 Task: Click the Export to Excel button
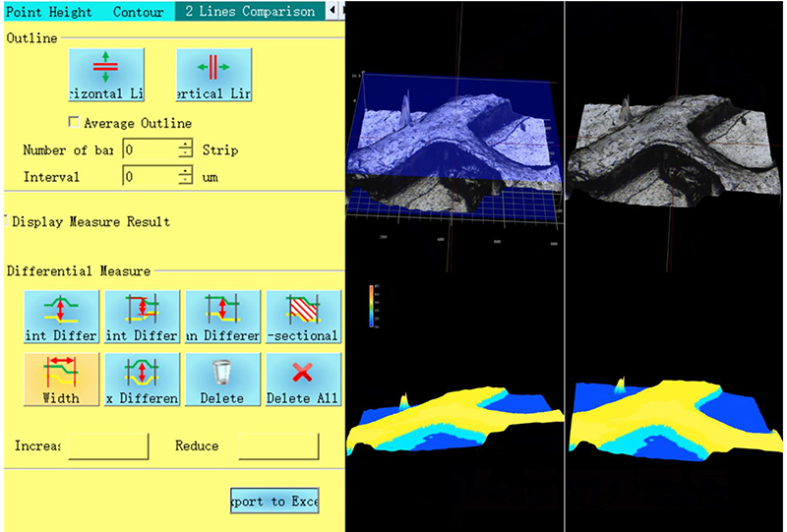[x=274, y=501]
